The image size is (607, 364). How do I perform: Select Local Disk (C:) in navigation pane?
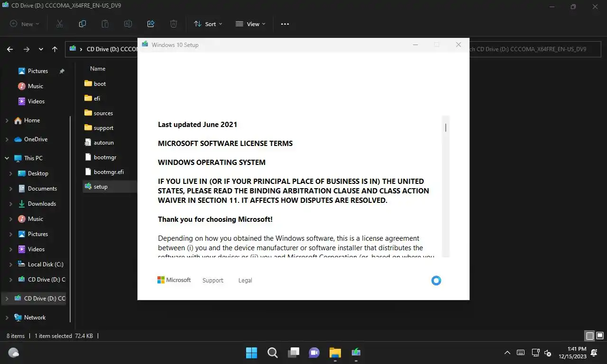coord(45,264)
